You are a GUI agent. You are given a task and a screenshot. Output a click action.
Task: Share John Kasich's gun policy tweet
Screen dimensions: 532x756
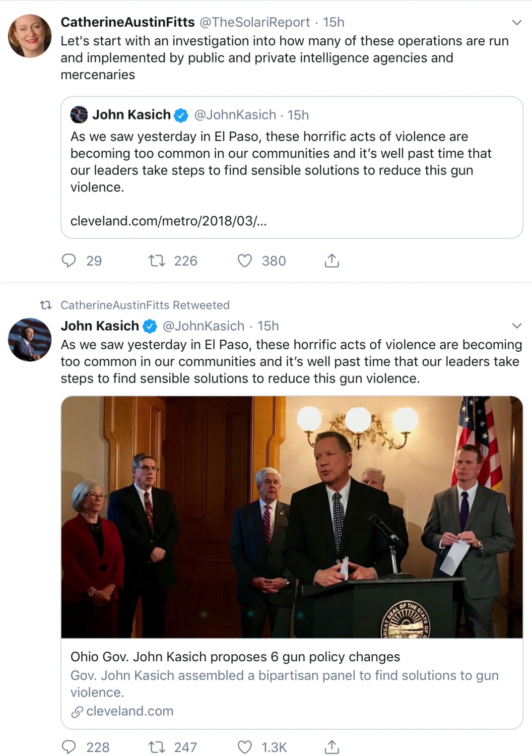coord(331,747)
